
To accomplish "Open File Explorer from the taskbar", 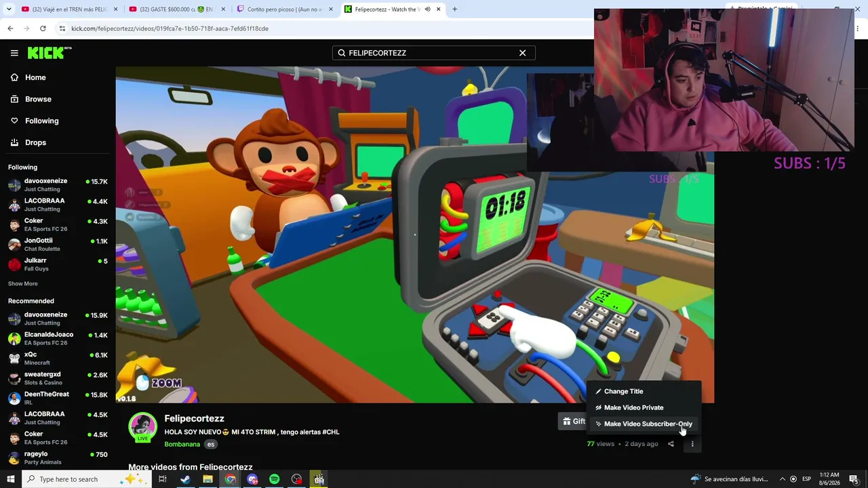I will tap(208, 479).
